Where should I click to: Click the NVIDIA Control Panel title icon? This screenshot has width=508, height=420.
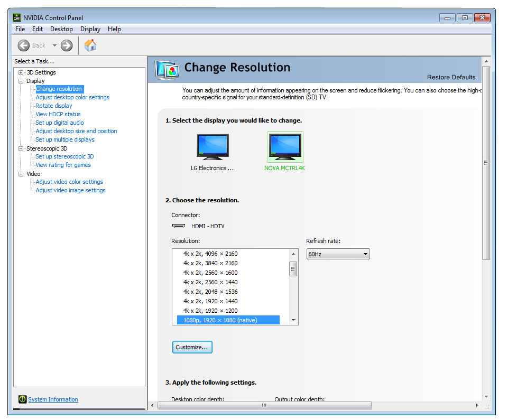pos(17,17)
